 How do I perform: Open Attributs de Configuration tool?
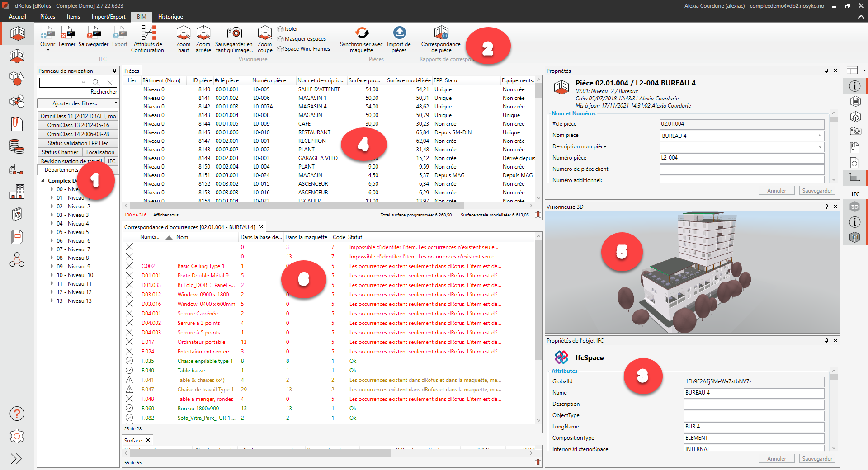click(147, 33)
